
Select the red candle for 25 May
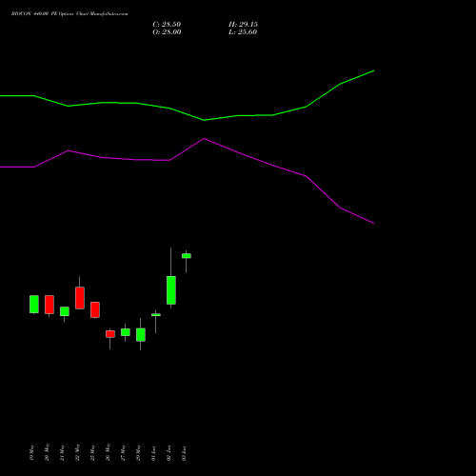[x=95, y=309]
